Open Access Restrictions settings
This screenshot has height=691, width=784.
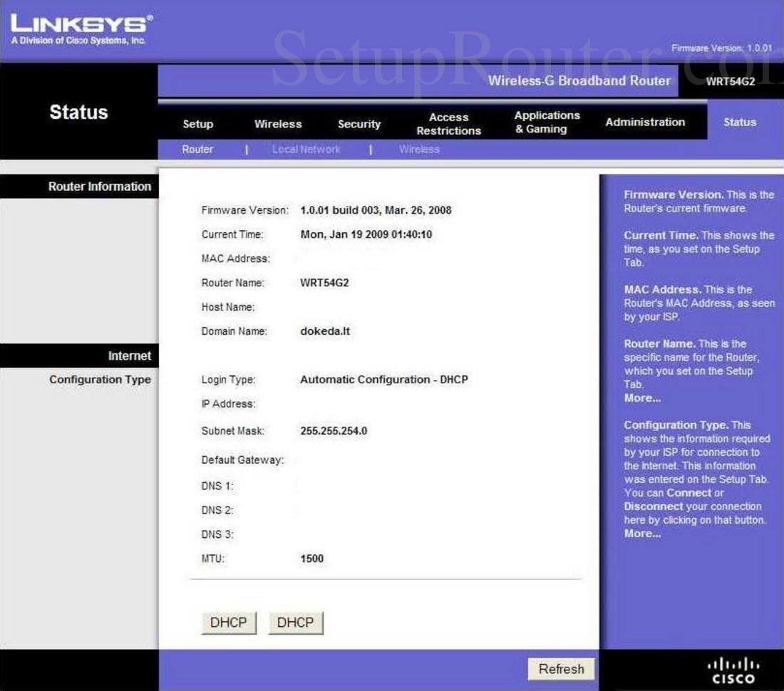[x=448, y=121]
